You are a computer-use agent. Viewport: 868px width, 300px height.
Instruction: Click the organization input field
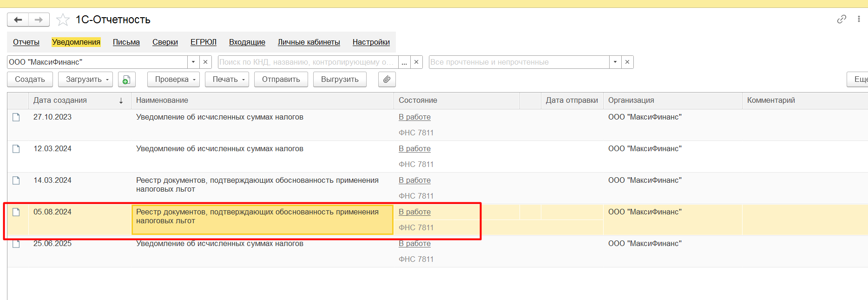pos(98,62)
